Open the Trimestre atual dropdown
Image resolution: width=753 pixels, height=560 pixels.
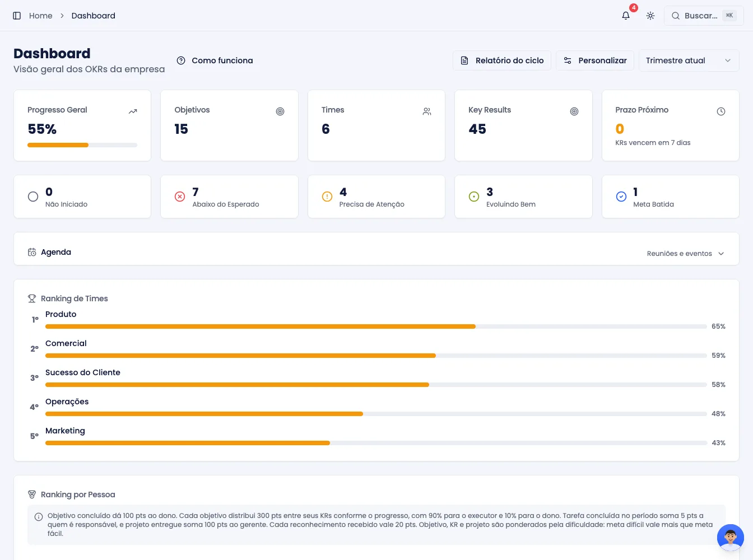pyautogui.click(x=689, y=60)
